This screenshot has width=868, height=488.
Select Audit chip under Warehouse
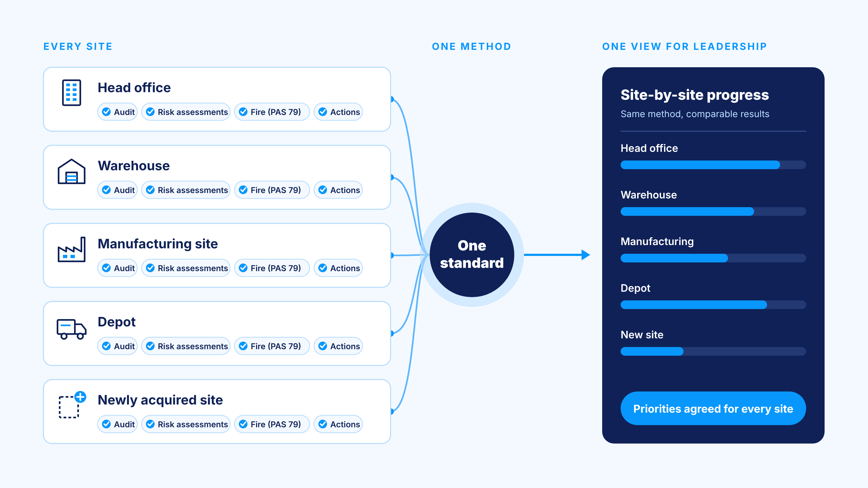pyautogui.click(x=118, y=190)
